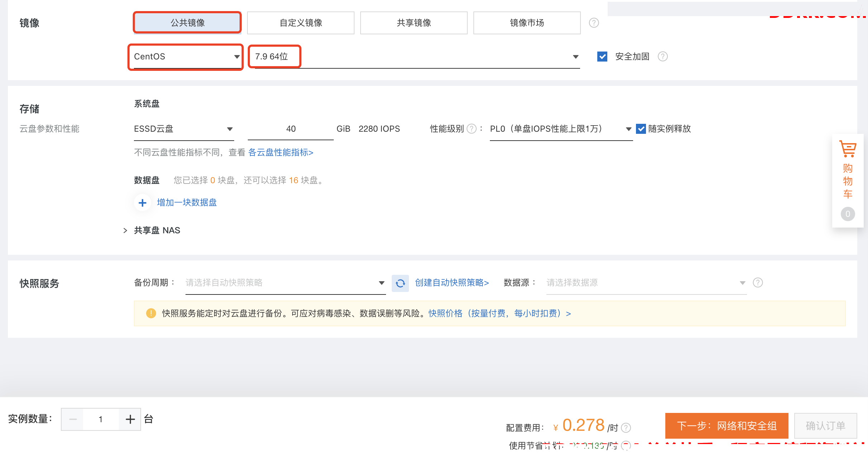Click the system disk size field showing 40
868x458 pixels.
pos(291,129)
